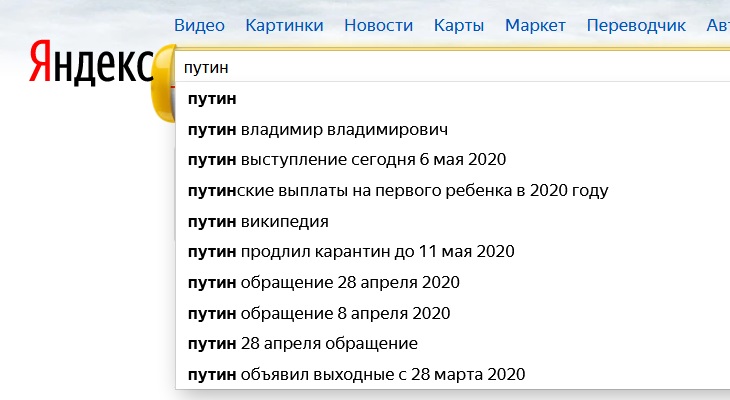This screenshot has width=730, height=400.
Task: Pick suggestion выступление сегодня 6 мая 2020
Action: [453, 160]
